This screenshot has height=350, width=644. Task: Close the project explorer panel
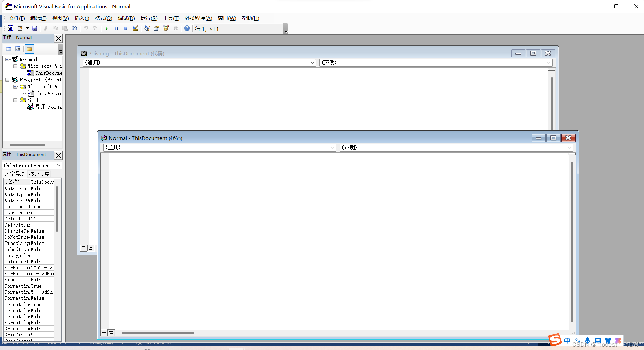58,38
